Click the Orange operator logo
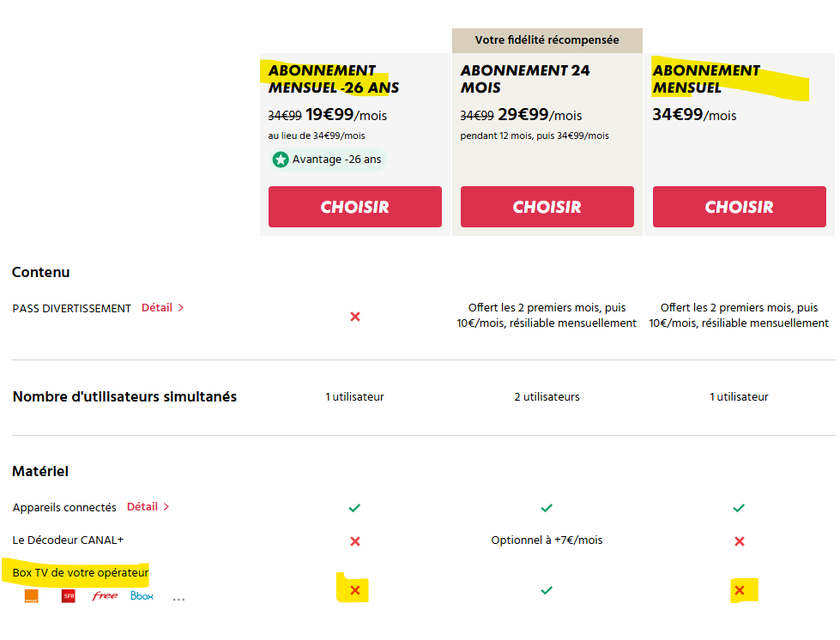Viewport: 840px width, 640px height. point(31,596)
